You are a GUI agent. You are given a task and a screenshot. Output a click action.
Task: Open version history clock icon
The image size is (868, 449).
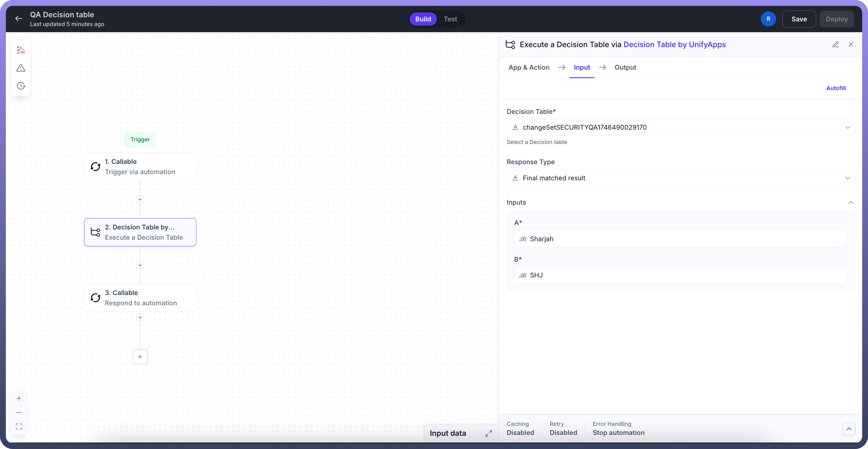click(x=21, y=86)
